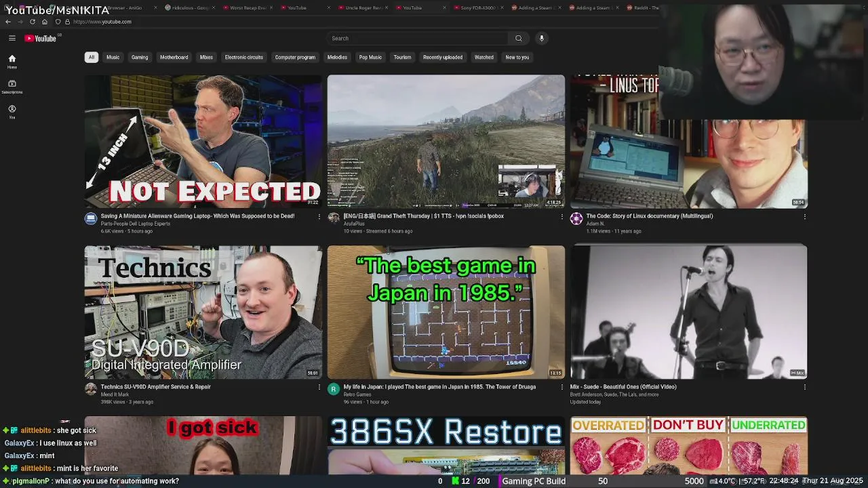
Task: Open the Saving A Miniature Alienware video title
Action: pos(197,216)
